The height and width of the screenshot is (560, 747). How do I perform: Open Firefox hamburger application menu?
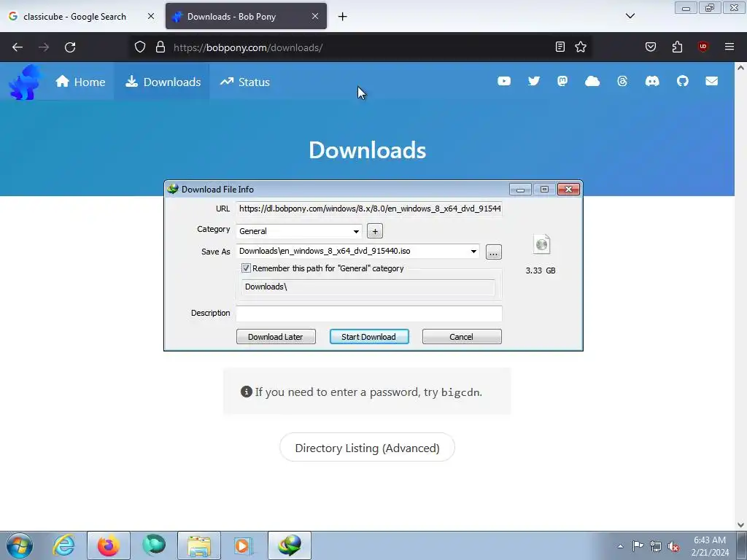point(729,47)
